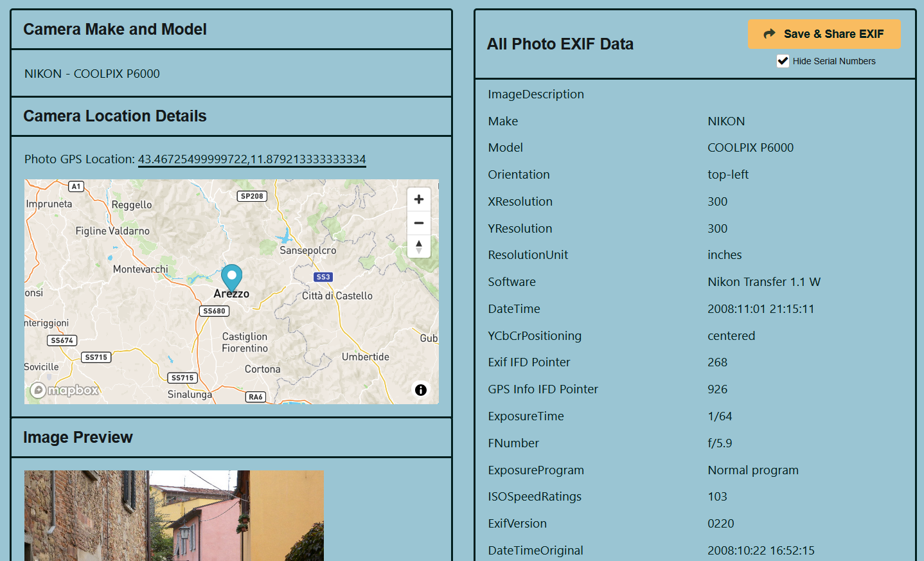Zoom in on the map

(419, 199)
